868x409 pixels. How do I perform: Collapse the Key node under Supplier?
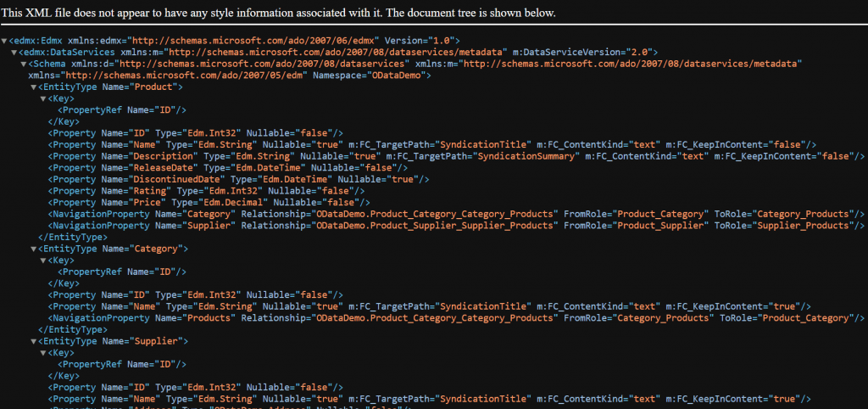[x=43, y=353]
